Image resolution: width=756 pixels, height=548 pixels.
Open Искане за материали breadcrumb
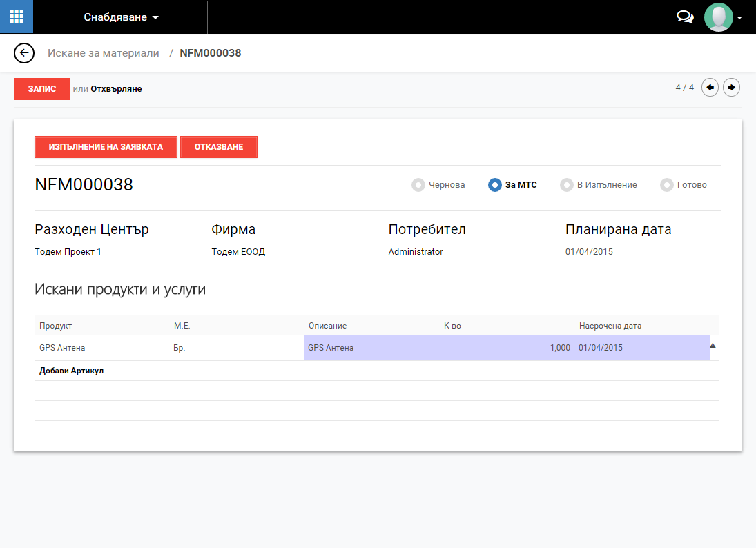tap(103, 53)
